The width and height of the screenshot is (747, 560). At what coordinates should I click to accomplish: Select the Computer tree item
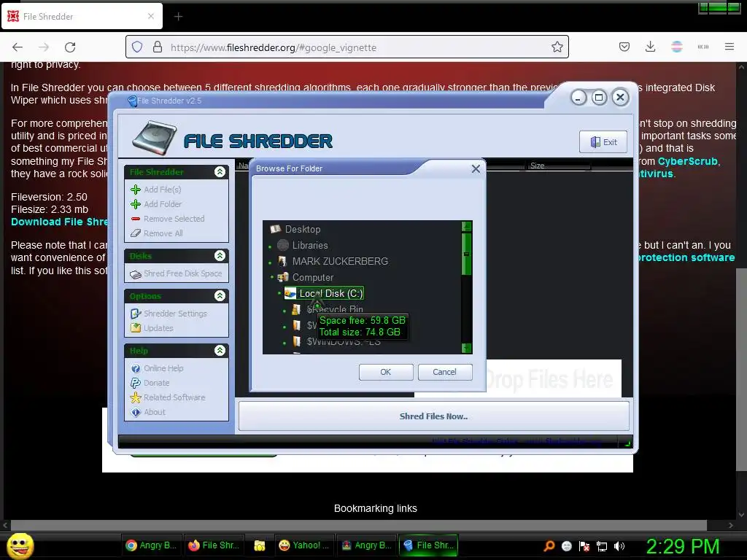tap(312, 277)
